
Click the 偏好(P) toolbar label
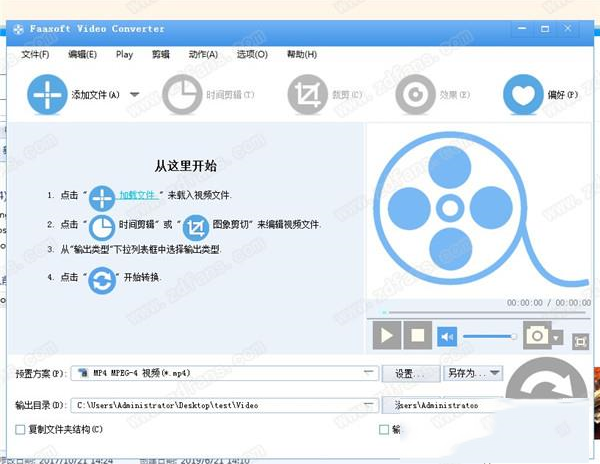coord(562,94)
